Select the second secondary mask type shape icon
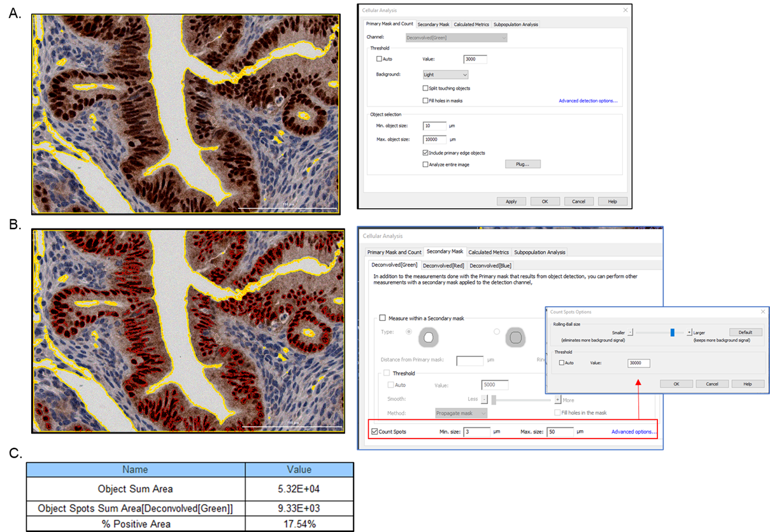The height and width of the screenshot is (532, 770). [516, 337]
